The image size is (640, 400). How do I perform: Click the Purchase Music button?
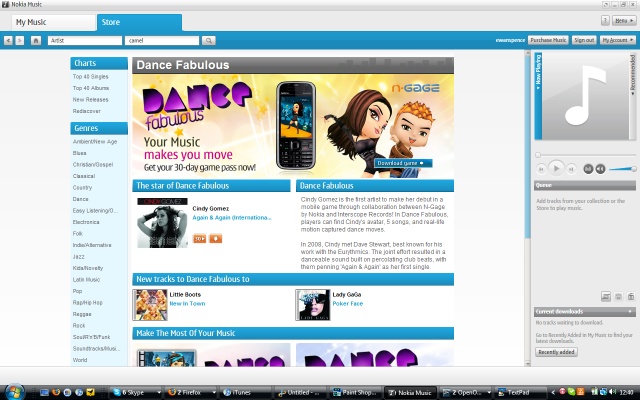point(548,40)
